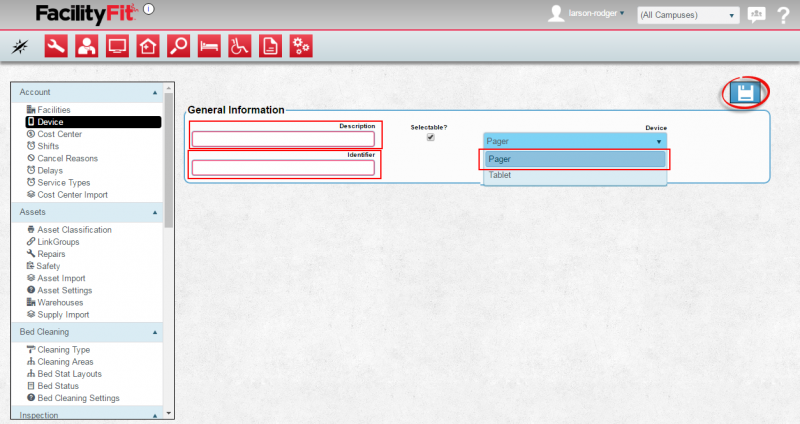Toggle the Selectable? checkbox

[x=431, y=138]
